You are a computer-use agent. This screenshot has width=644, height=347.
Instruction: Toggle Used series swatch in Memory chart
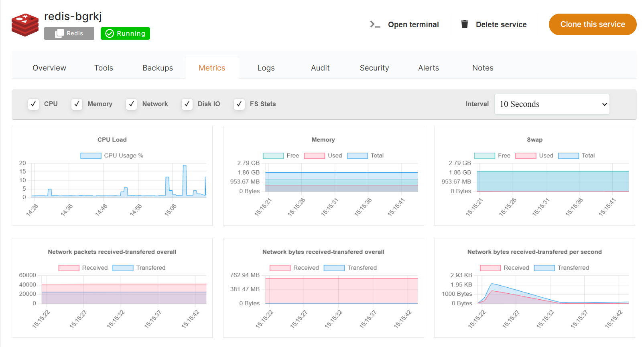pyautogui.click(x=314, y=156)
